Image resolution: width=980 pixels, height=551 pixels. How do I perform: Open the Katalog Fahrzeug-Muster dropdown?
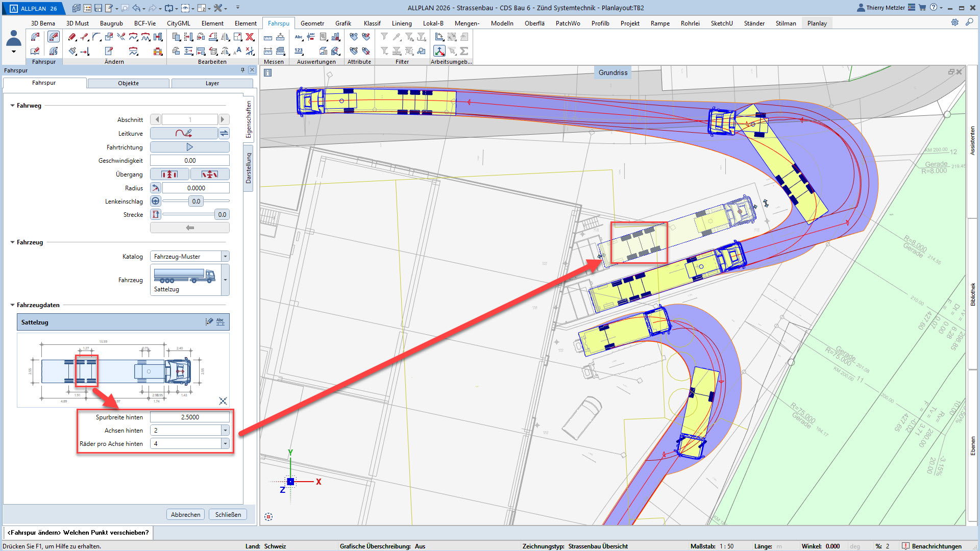(225, 256)
